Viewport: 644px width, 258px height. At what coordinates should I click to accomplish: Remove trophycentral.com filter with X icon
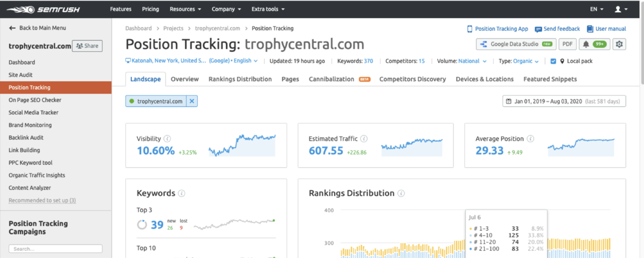click(x=192, y=101)
